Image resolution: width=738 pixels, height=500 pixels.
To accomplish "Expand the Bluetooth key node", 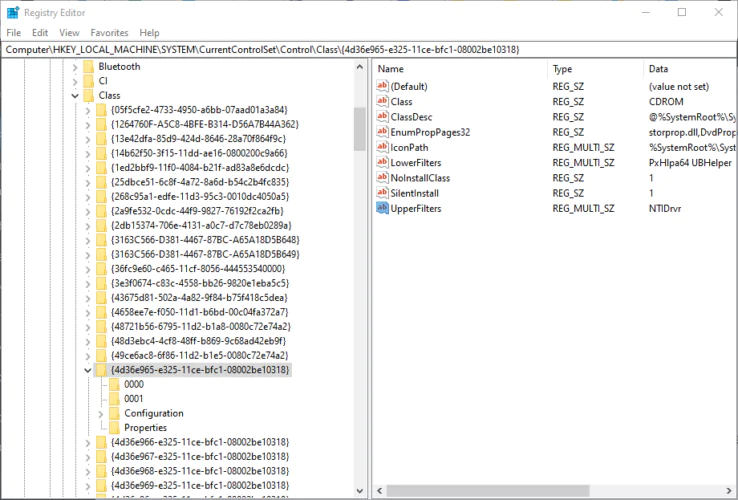I will [74, 67].
